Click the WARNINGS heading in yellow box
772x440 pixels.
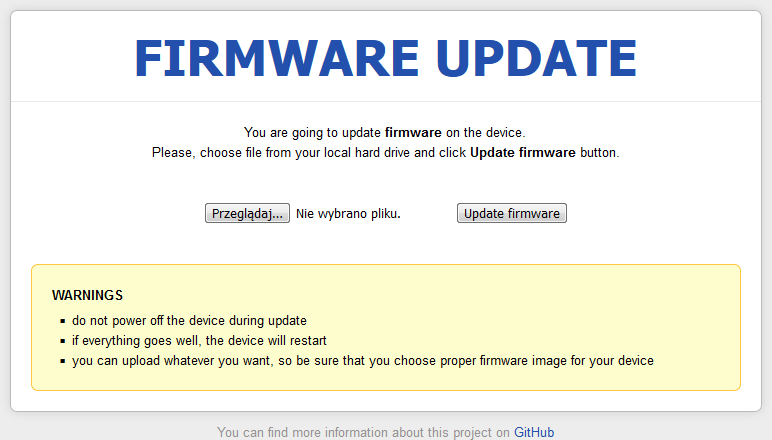point(87,295)
